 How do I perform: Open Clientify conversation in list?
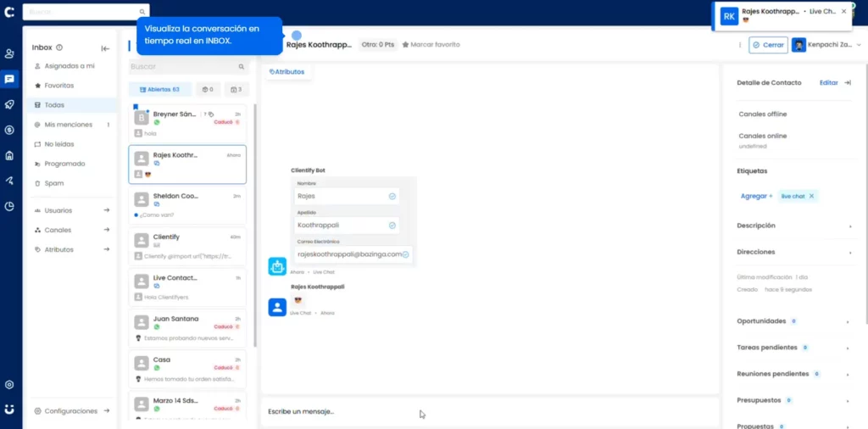click(187, 247)
